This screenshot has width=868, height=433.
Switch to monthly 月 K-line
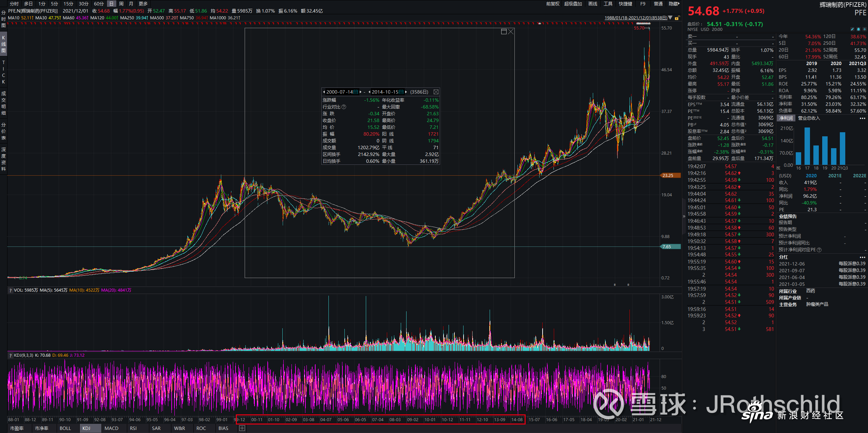click(x=131, y=4)
